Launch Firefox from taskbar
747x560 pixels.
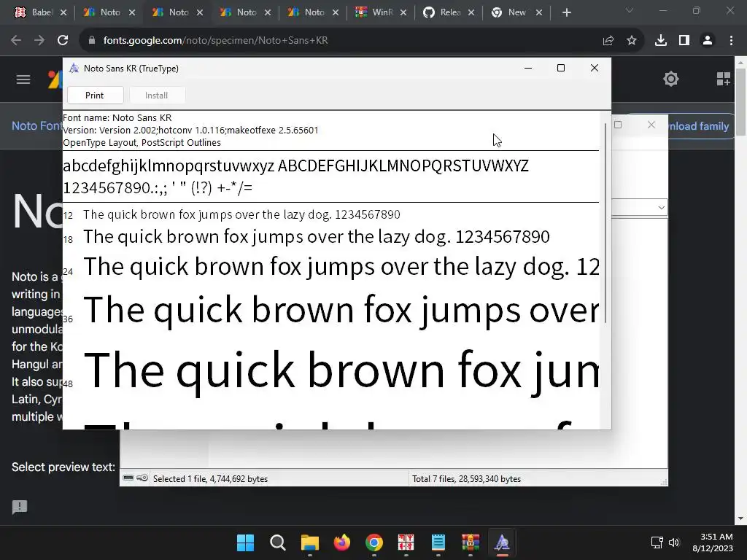[x=342, y=542]
